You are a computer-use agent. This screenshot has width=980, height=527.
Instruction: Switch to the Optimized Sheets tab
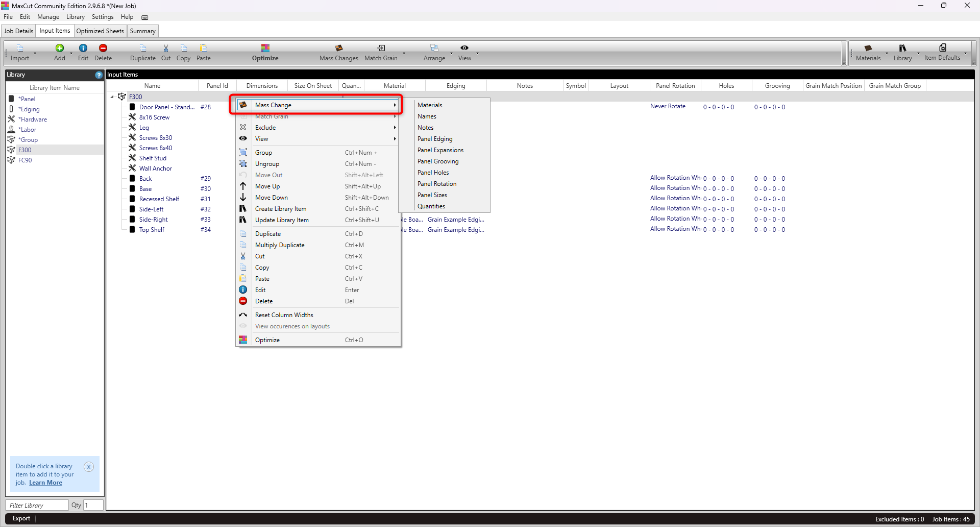coord(100,31)
